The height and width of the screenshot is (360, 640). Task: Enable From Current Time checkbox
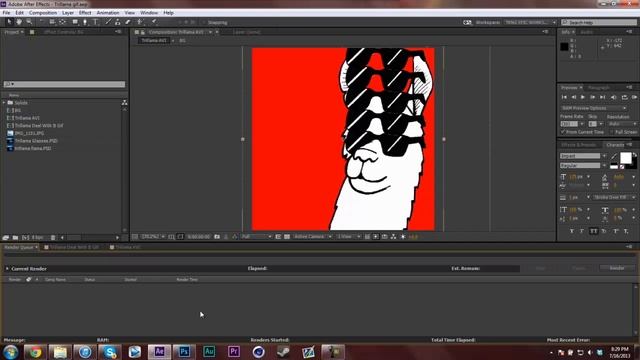click(x=563, y=132)
